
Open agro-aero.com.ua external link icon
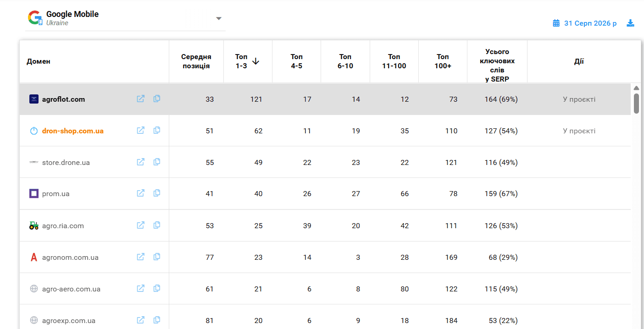[x=141, y=288]
